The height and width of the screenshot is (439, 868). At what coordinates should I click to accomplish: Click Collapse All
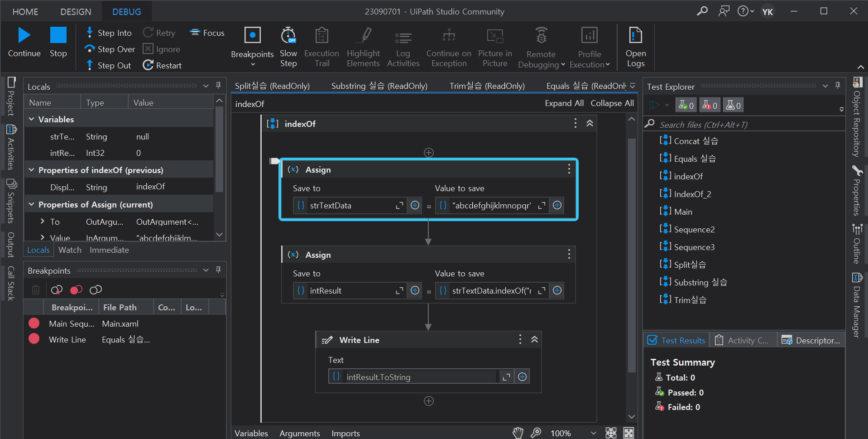point(612,103)
